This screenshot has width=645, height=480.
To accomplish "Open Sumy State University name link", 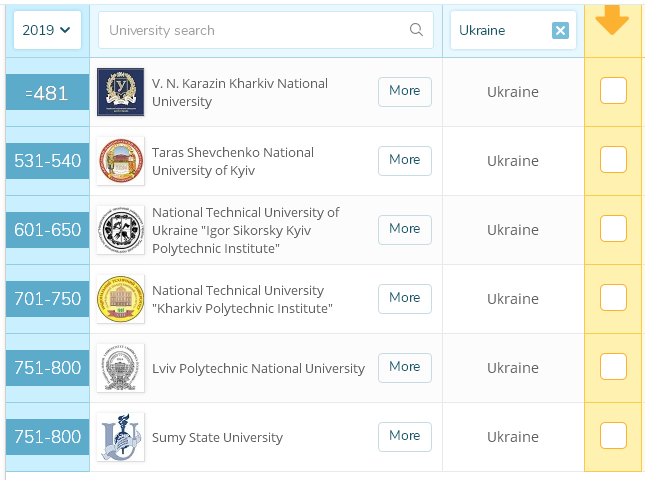I will tap(217, 437).
